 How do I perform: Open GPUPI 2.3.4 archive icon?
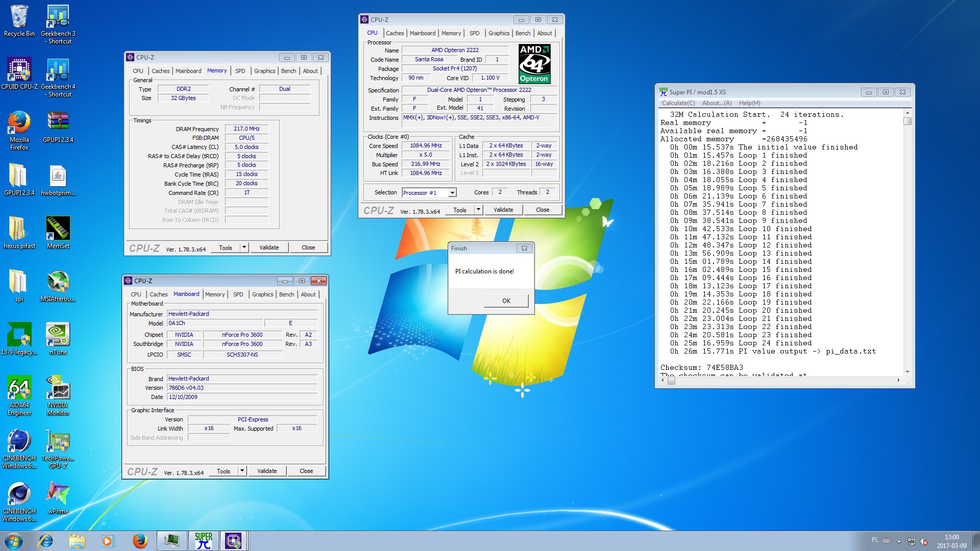coord(58,126)
